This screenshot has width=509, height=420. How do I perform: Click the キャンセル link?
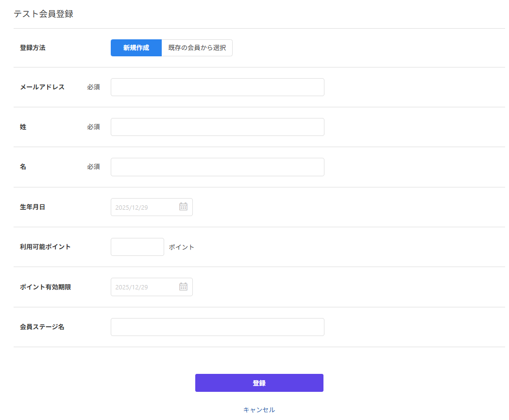259,410
